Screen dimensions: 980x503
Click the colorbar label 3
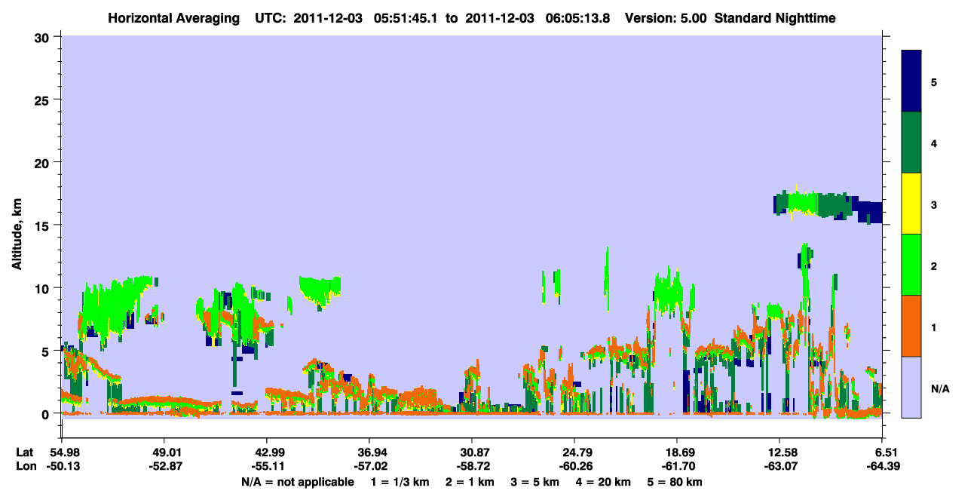point(934,204)
